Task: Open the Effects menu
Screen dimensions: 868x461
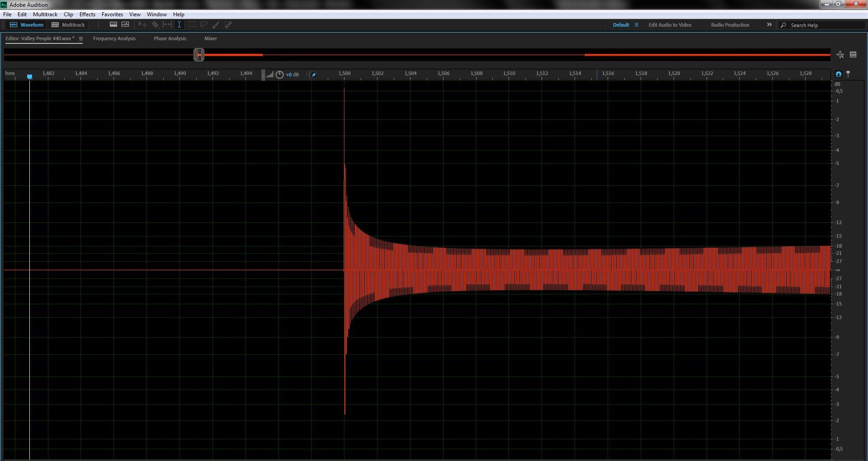Action: (87, 14)
